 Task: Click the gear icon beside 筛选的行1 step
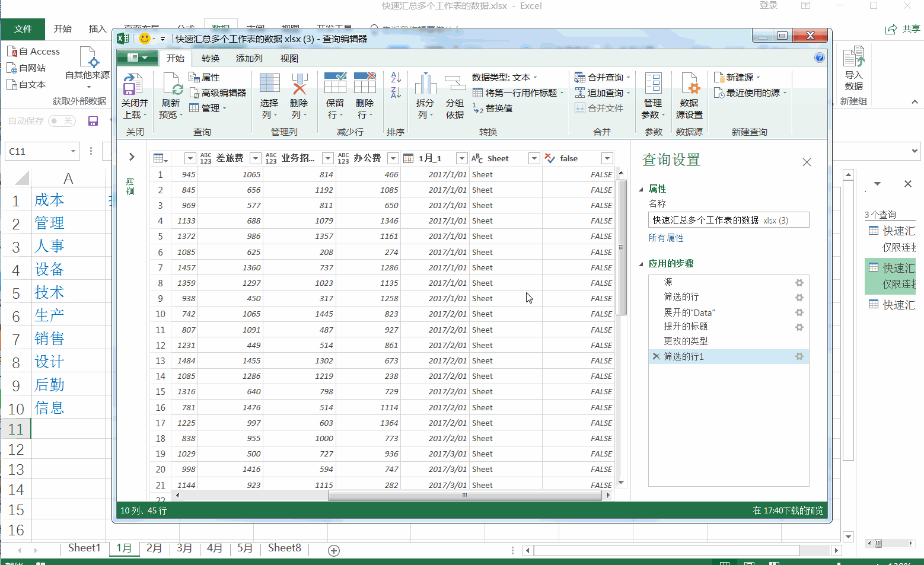pos(799,356)
